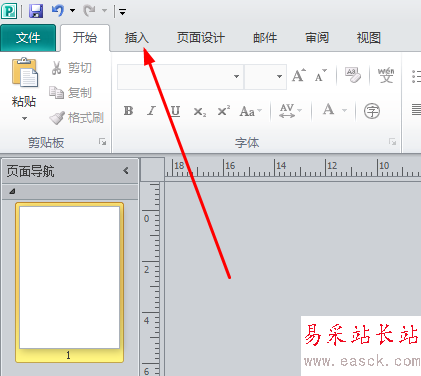
Task: Open the 文件 (File) tab
Action: (28, 38)
